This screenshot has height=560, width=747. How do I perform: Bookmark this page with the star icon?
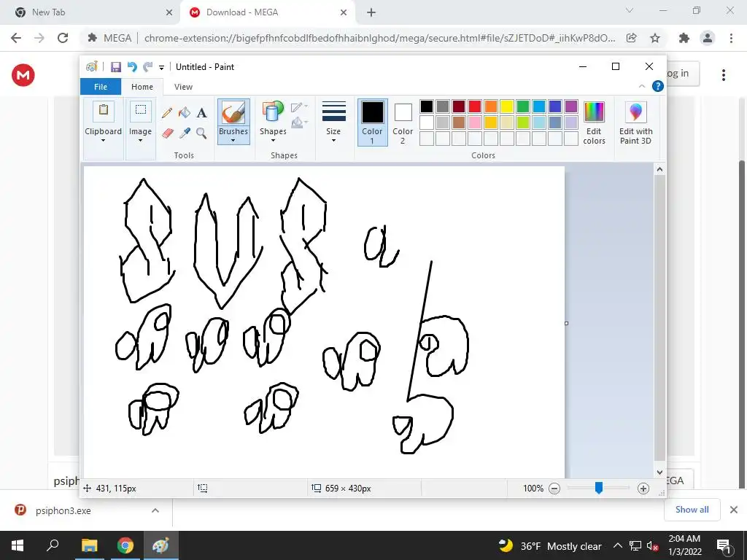(x=655, y=38)
